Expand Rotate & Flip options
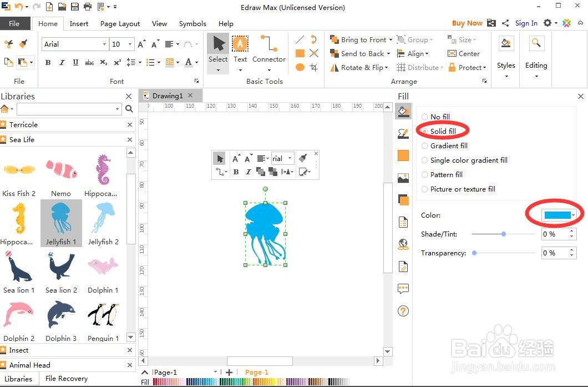The image size is (588, 387). (x=386, y=68)
